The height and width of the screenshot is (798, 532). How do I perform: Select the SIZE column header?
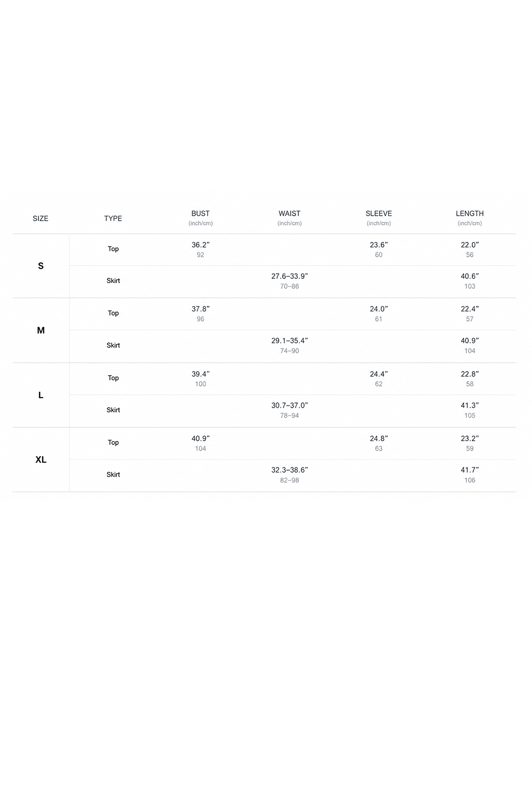41,219
